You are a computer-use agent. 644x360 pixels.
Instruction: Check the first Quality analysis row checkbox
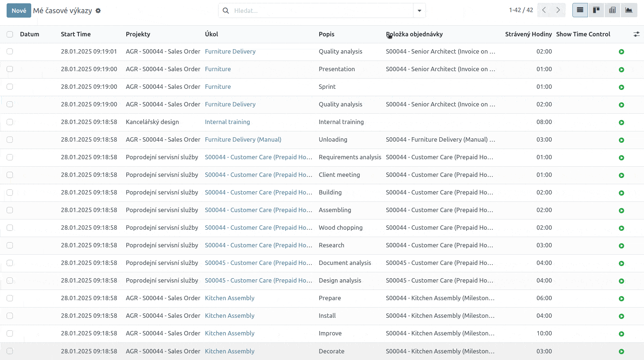click(10, 51)
